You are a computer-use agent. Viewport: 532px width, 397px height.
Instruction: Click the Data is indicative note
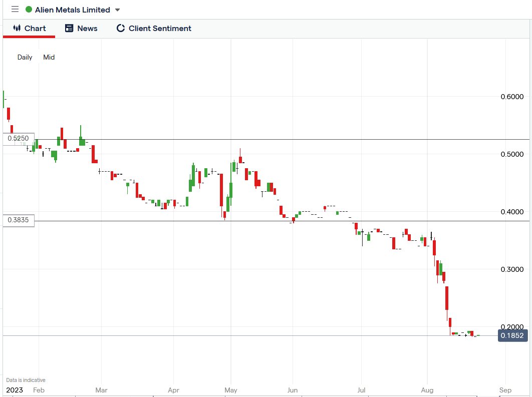[26, 380]
